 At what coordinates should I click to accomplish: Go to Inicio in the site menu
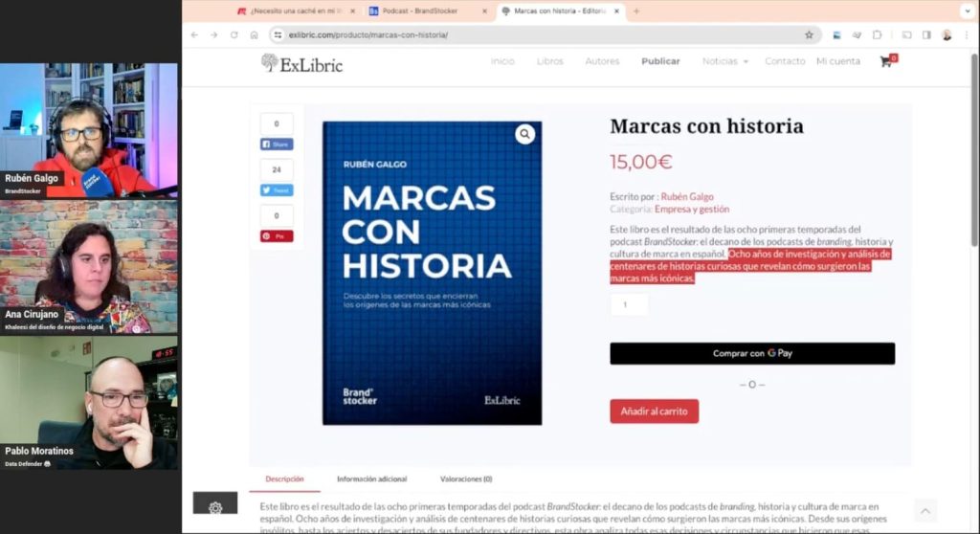[502, 61]
